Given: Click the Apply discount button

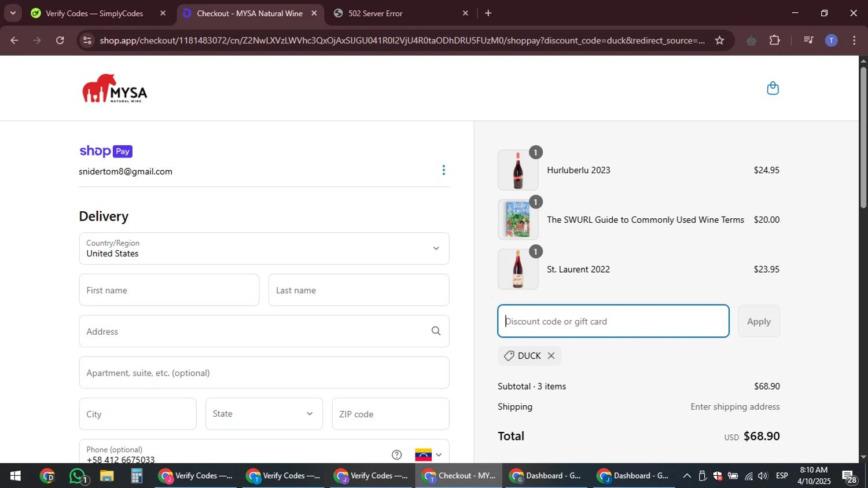Looking at the screenshot, I should pos(759,321).
